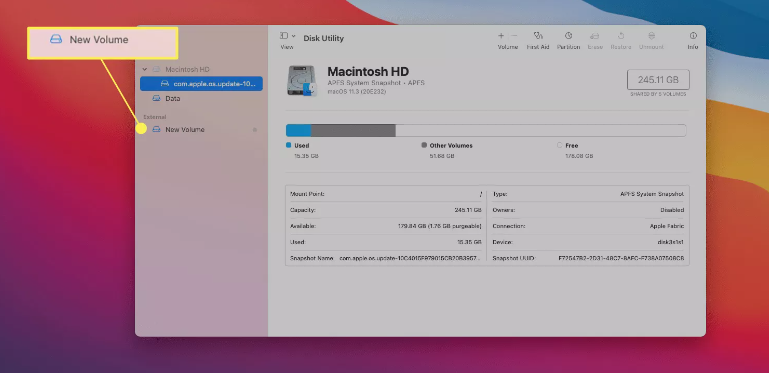
Task: Click the 179.84 GB purgeable Available value
Action: pyautogui.click(x=439, y=226)
